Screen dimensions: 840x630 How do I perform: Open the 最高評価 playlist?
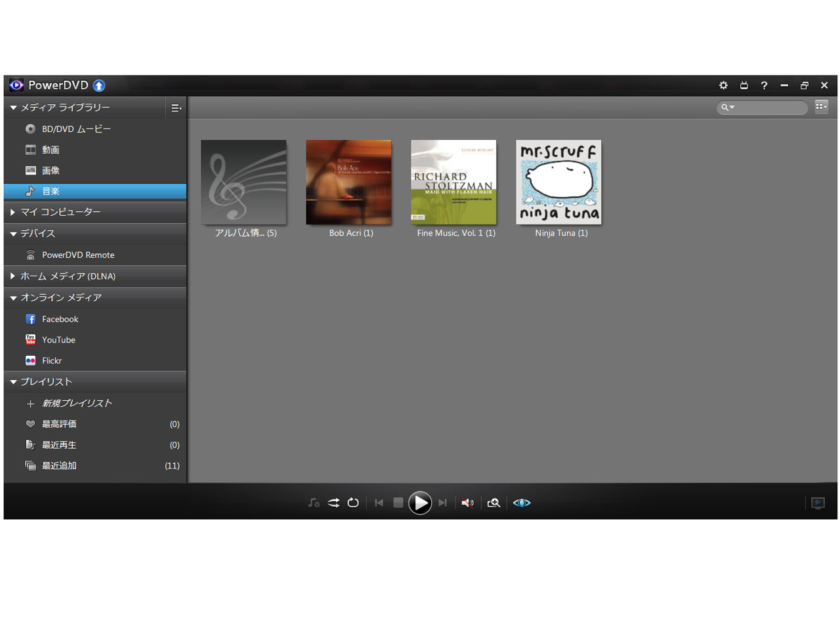coord(95,424)
